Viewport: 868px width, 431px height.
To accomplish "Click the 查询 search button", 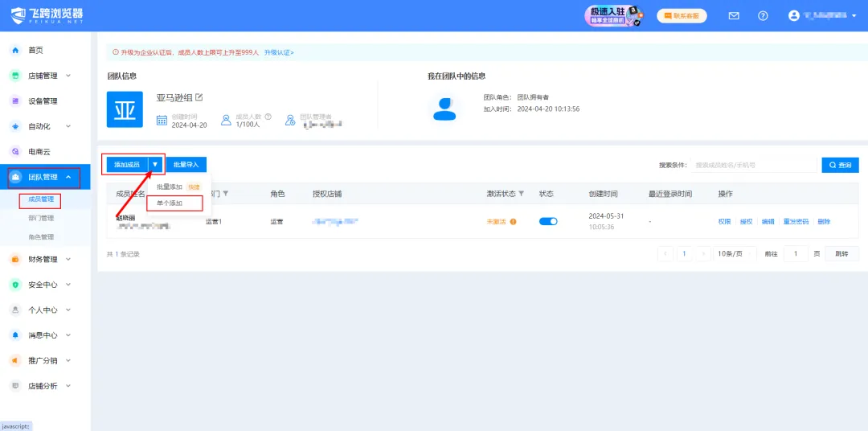I will point(840,165).
